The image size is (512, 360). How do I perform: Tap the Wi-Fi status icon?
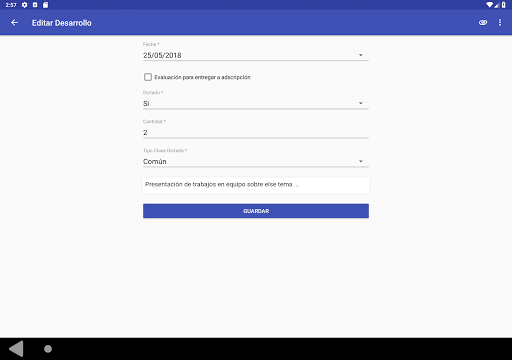coord(489,5)
